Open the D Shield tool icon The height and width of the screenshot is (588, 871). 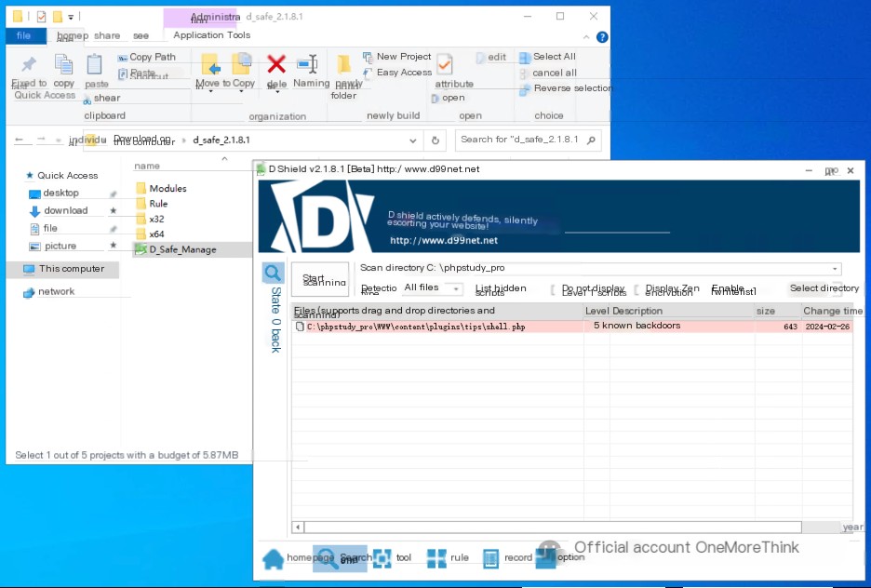coord(382,558)
